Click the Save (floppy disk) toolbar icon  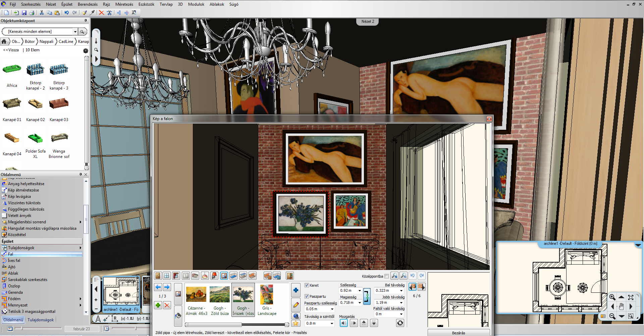tap(24, 13)
